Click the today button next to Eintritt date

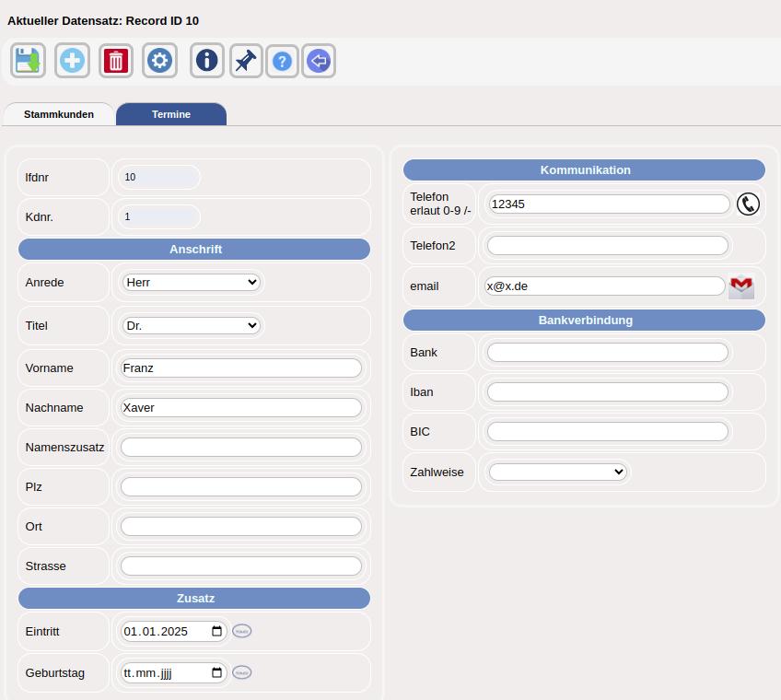pos(241,631)
